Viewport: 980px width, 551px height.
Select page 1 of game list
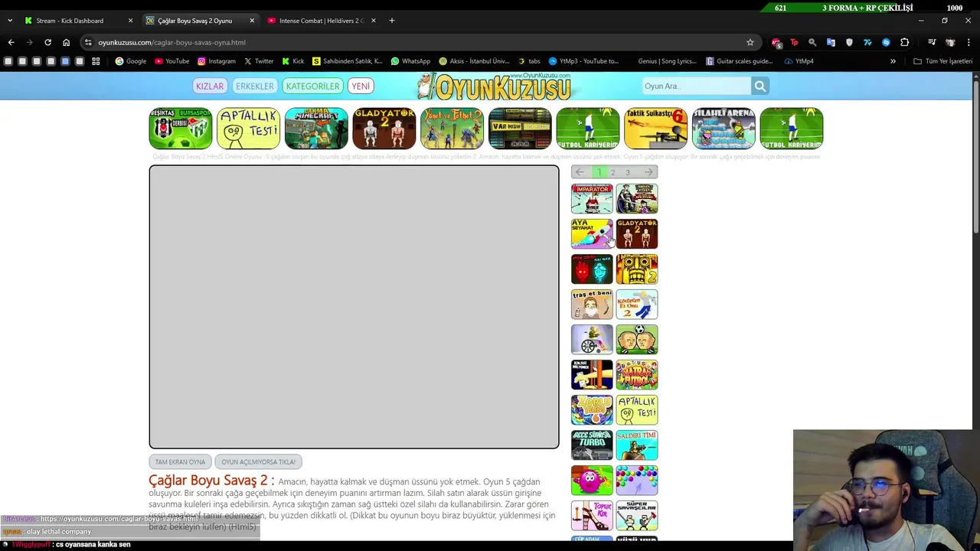click(599, 172)
